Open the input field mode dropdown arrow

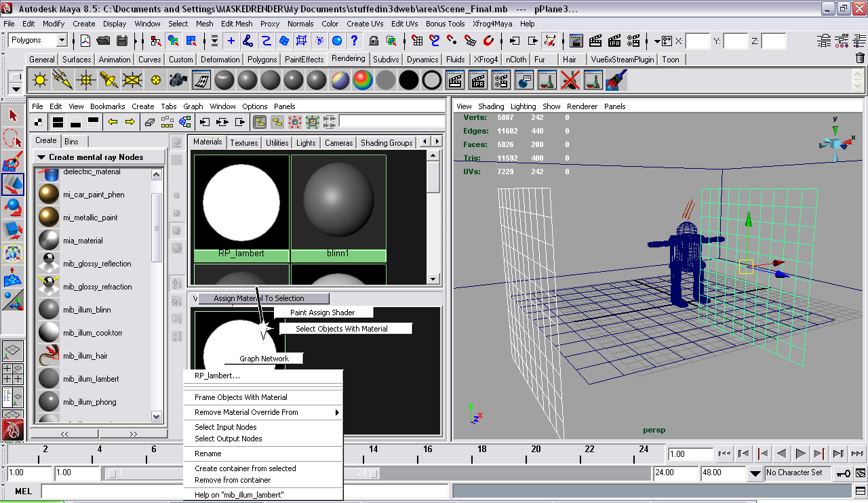(x=658, y=41)
